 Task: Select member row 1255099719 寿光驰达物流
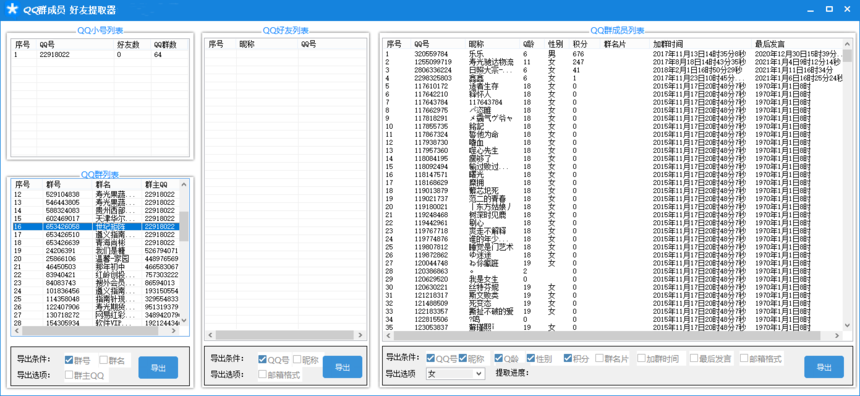(x=613, y=62)
